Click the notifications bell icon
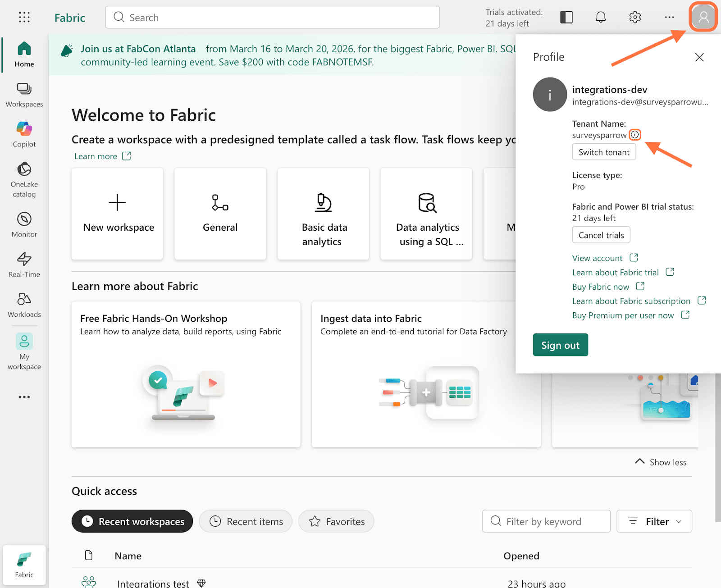The height and width of the screenshot is (588, 721). click(601, 18)
